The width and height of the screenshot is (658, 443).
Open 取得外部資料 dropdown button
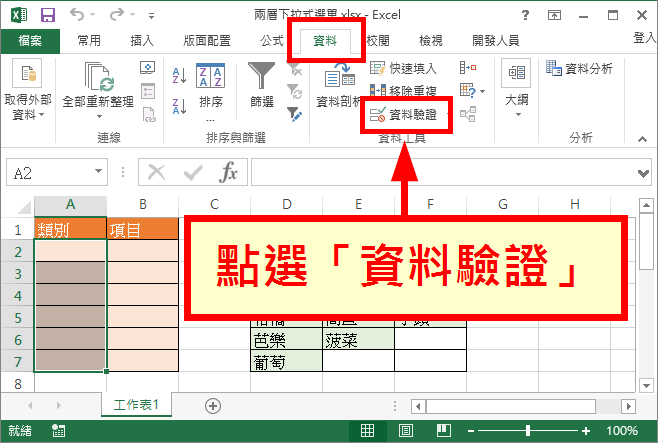(x=28, y=90)
